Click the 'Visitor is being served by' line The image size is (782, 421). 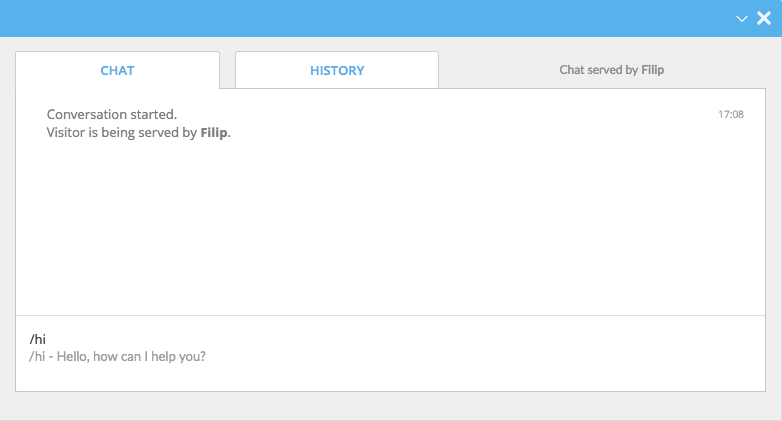tap(139, 133)
